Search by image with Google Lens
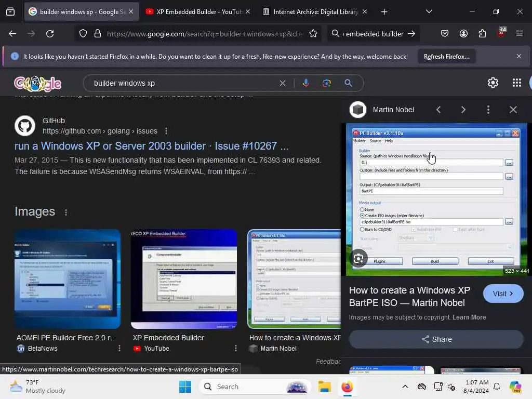The height and width of the screenshot is (399, 532). tap(326, 83)
